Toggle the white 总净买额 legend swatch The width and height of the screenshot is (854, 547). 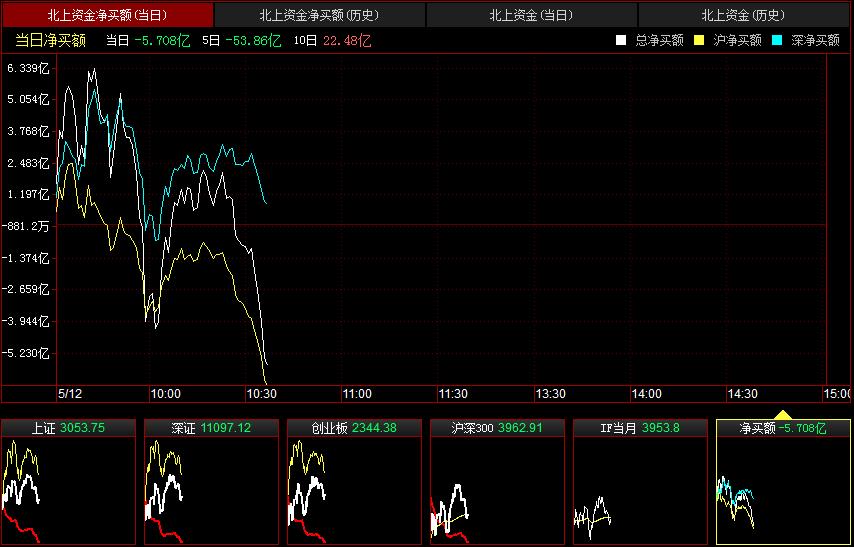pyautogui.click(x=621, y=40)
